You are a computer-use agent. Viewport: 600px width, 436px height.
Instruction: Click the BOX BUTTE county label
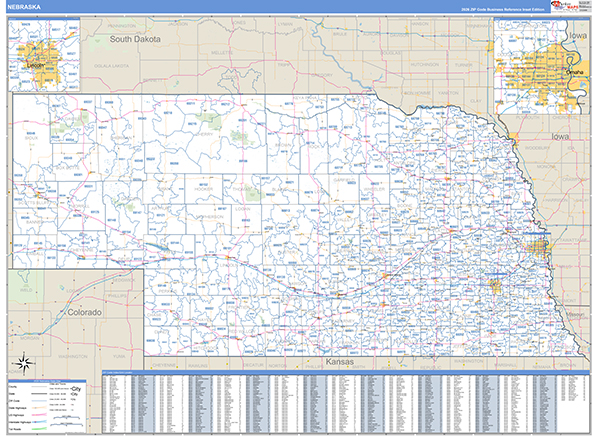pyautogui.click(x=68, y=168)
